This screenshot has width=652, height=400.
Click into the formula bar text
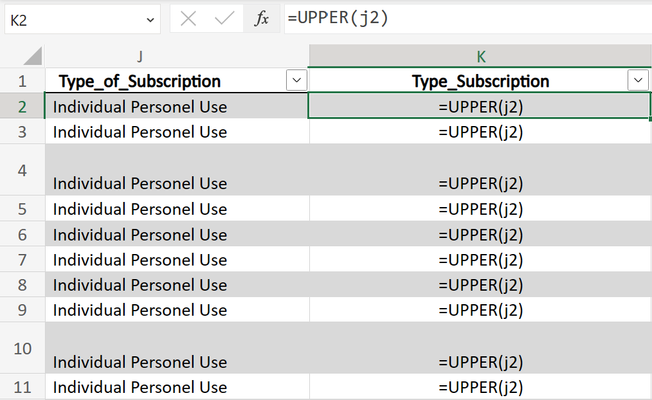(468, 19)
